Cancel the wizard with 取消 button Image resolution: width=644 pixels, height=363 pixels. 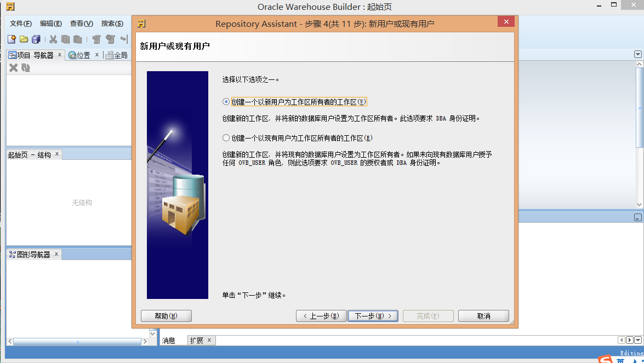tap(483, 316)
